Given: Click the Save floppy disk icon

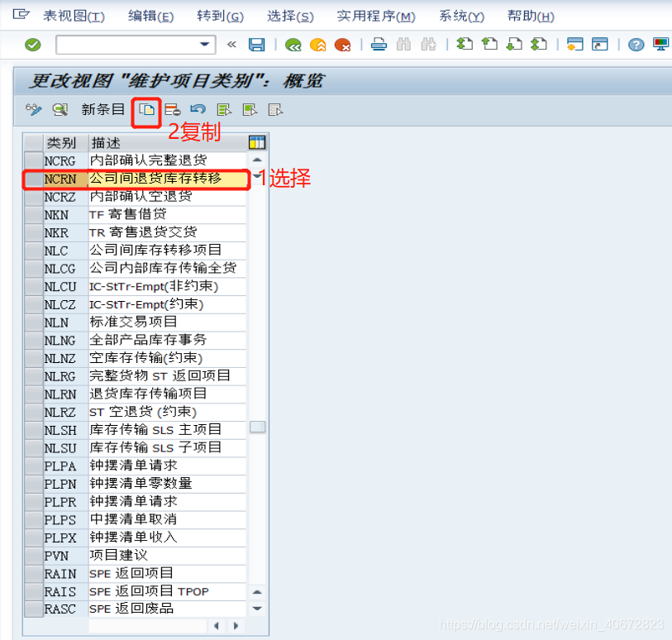Looking at the screenshot, I should [257, 45].
